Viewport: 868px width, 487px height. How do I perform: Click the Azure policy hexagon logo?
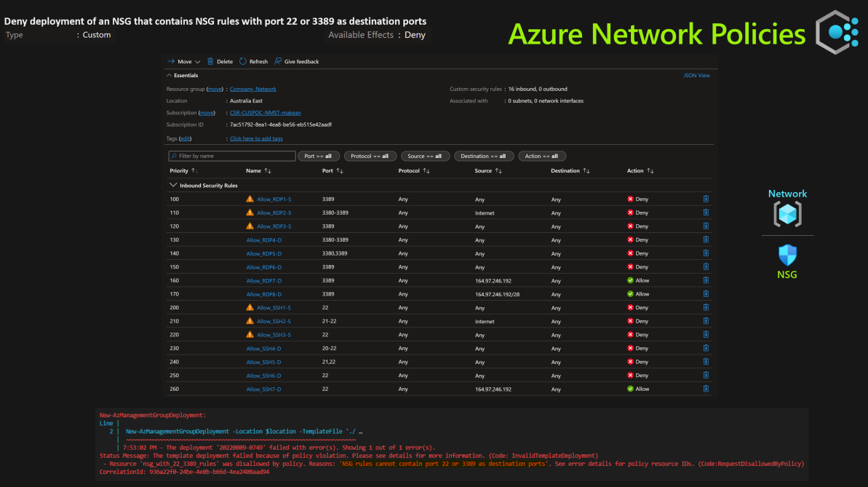[x=837, y=32]
